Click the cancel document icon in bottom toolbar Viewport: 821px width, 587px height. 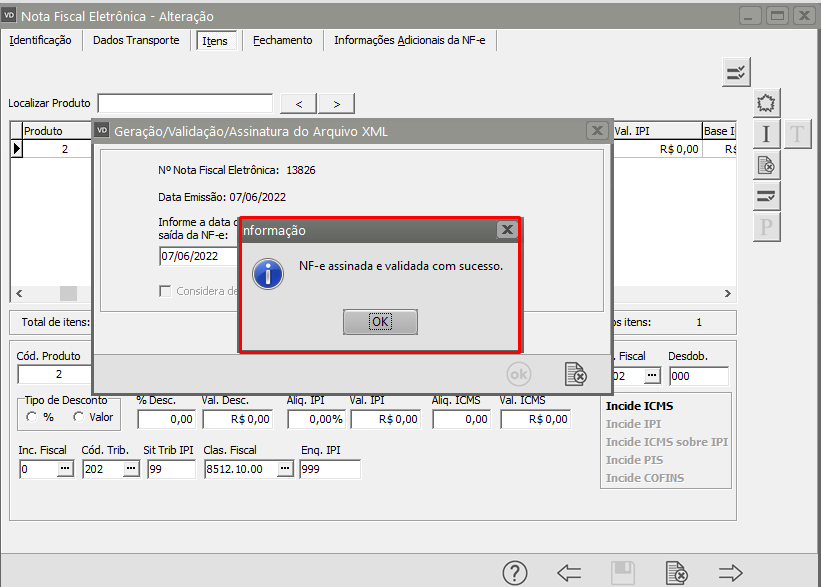[x=677, y=573]
